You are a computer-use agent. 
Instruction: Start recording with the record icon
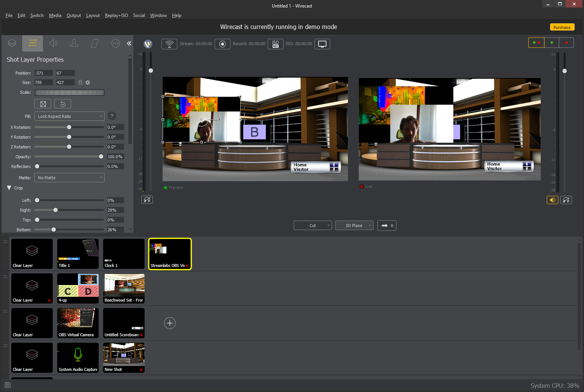click(x=223, y=44)
